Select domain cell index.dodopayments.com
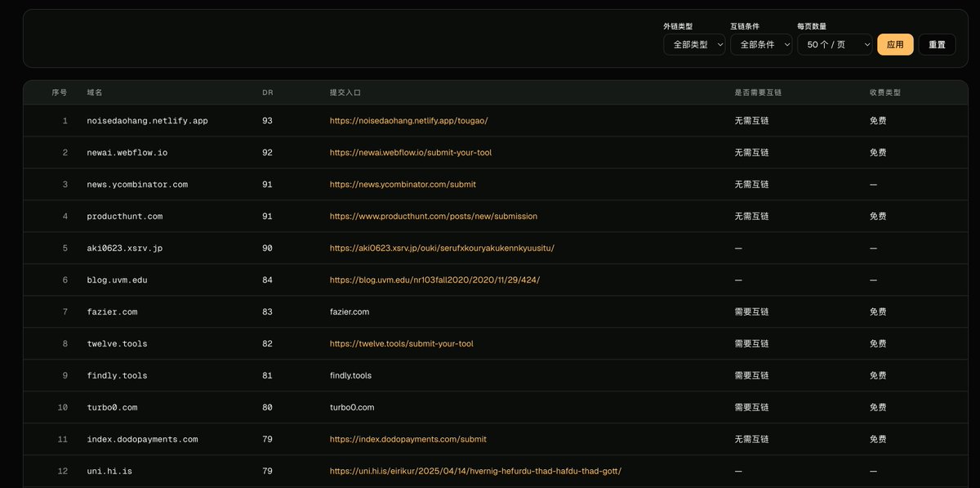This screenshot has height=488, width=980. point(143,440)
